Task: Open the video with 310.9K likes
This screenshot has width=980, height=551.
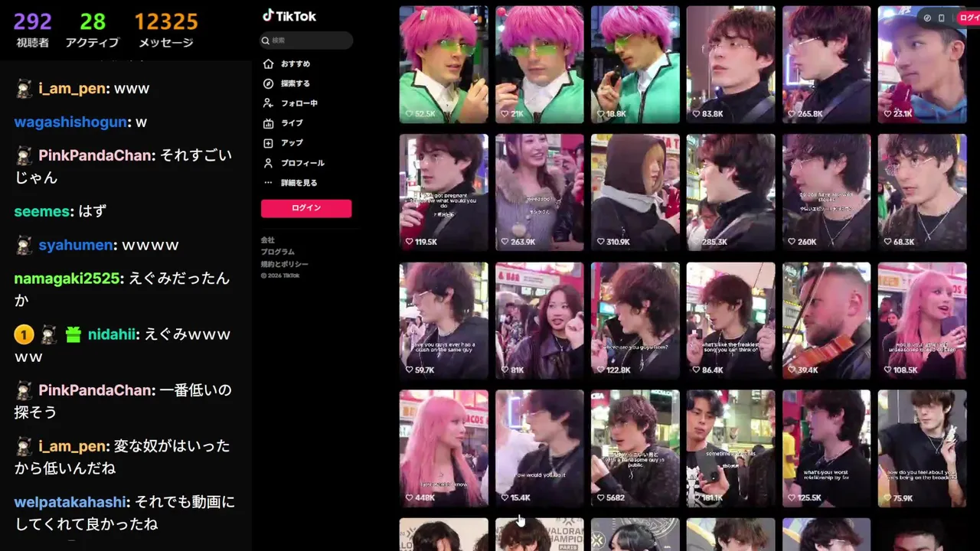Action: (x=635, y=192)
